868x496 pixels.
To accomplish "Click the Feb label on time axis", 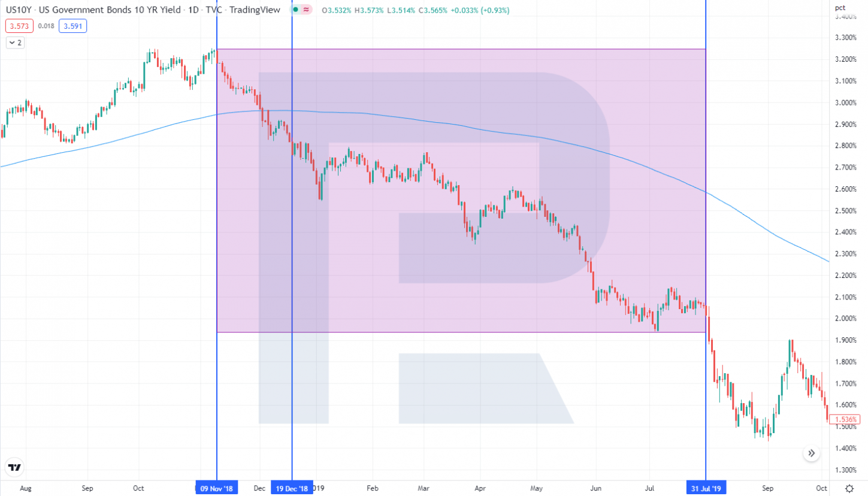I will coord(373,488).
